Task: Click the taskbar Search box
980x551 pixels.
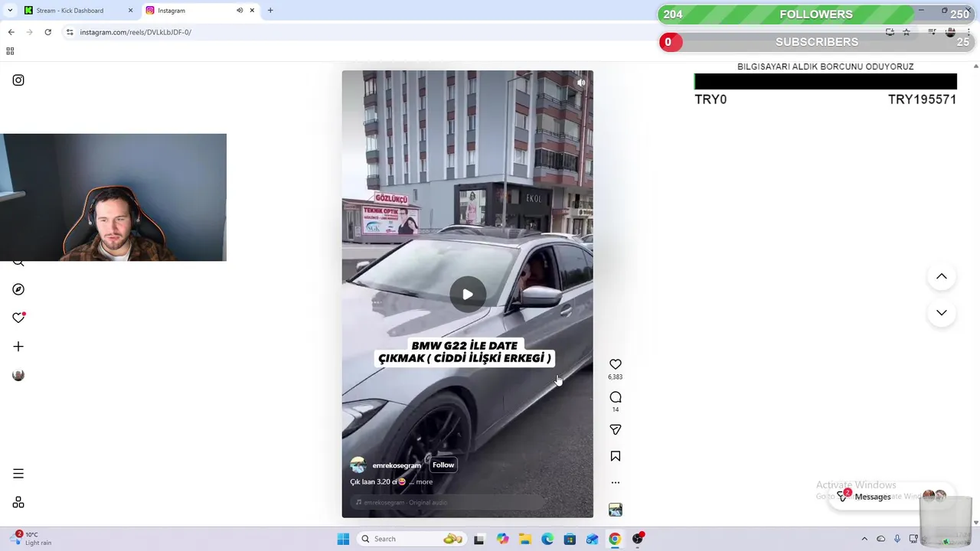Action: tap(412, 539)
